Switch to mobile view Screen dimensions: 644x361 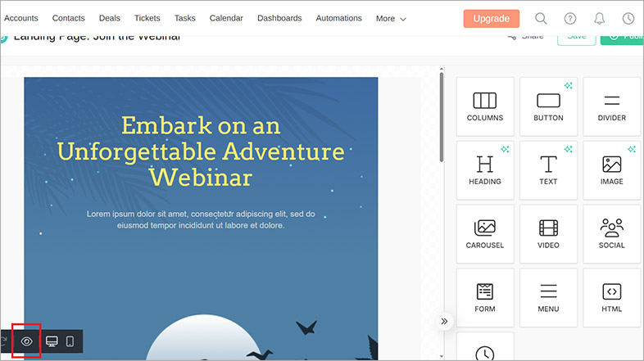tap(70, 341)
